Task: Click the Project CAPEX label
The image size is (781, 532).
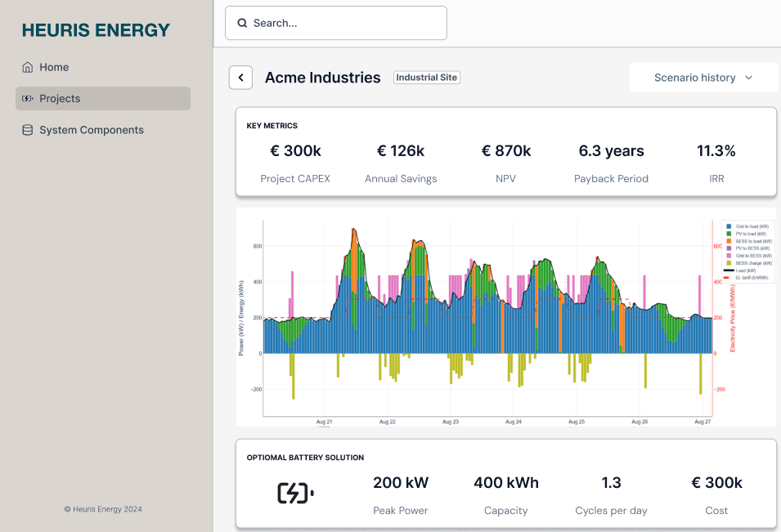Action: point(295,179)
